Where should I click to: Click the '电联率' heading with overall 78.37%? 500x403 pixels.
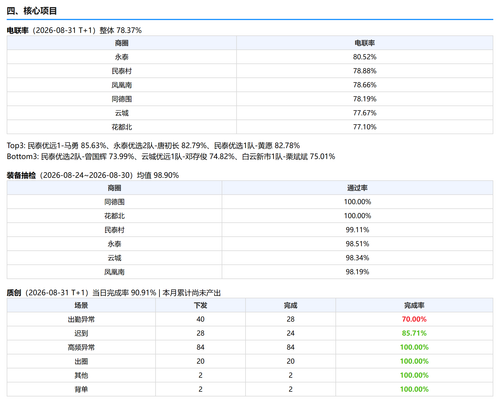[74, 30]
